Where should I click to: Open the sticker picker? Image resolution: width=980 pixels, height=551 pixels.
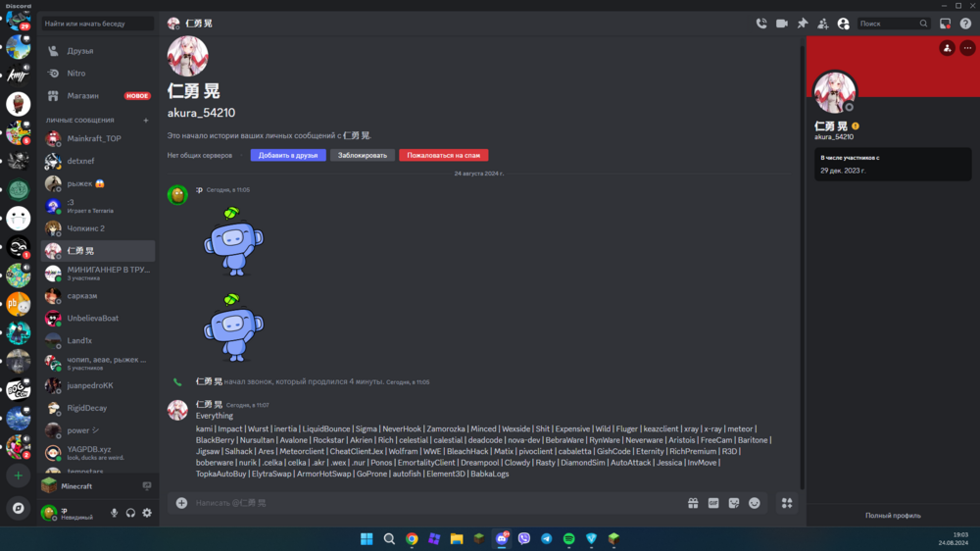click(734, 503)
